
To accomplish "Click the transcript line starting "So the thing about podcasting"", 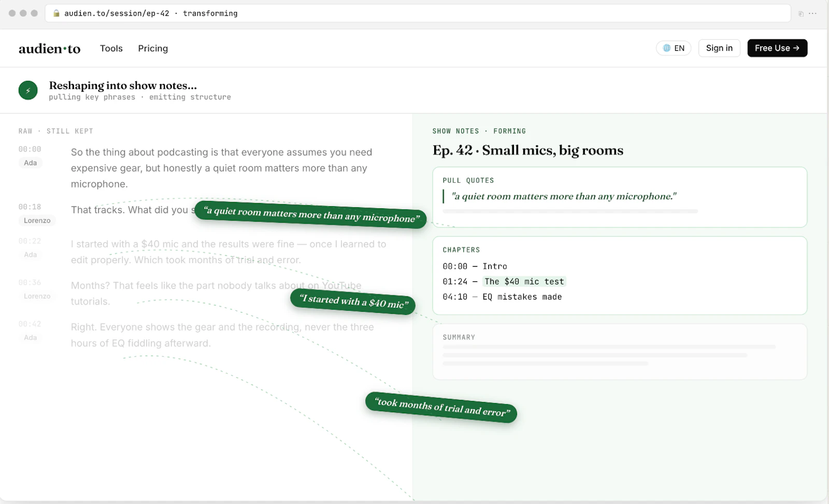I will tap(222, 168).
